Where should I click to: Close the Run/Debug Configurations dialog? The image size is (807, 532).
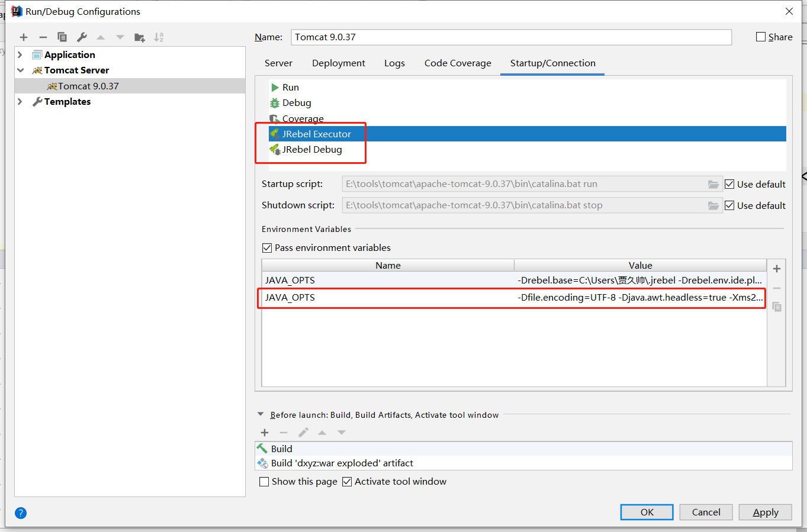point(789,11)
